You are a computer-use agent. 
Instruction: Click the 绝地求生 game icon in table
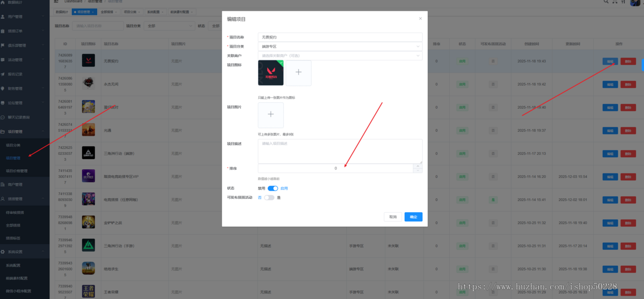89,268
